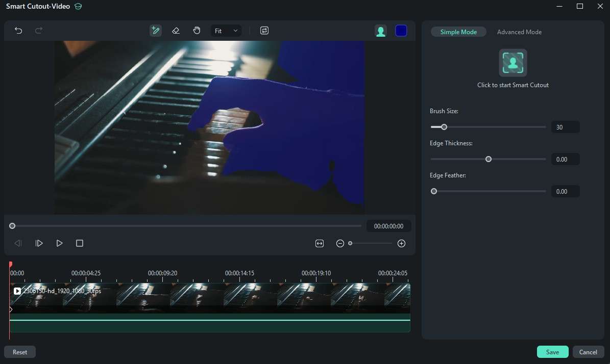Screen dimensions: 610x364
Task: Click the timeline zoom slider handle
Action: 350,244
